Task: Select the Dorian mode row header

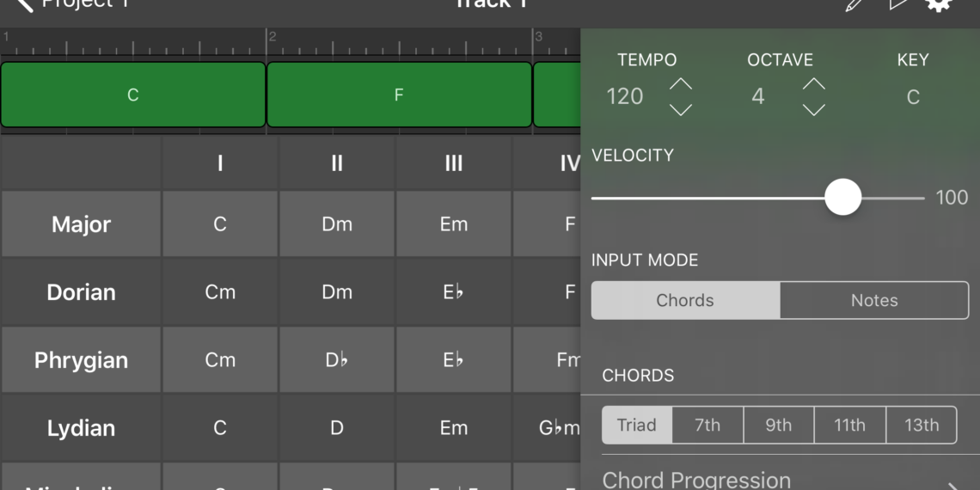Action: pyautogui.click(x=81, y=292)
